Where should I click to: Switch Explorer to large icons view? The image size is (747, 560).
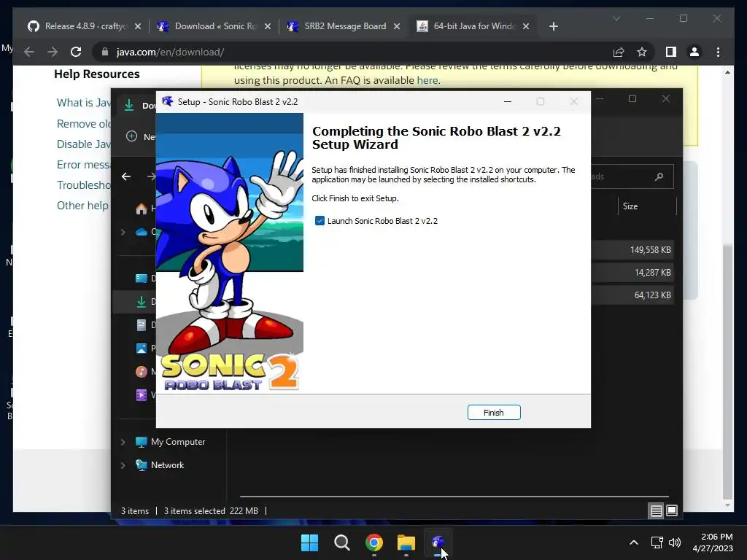click(672, 511)
